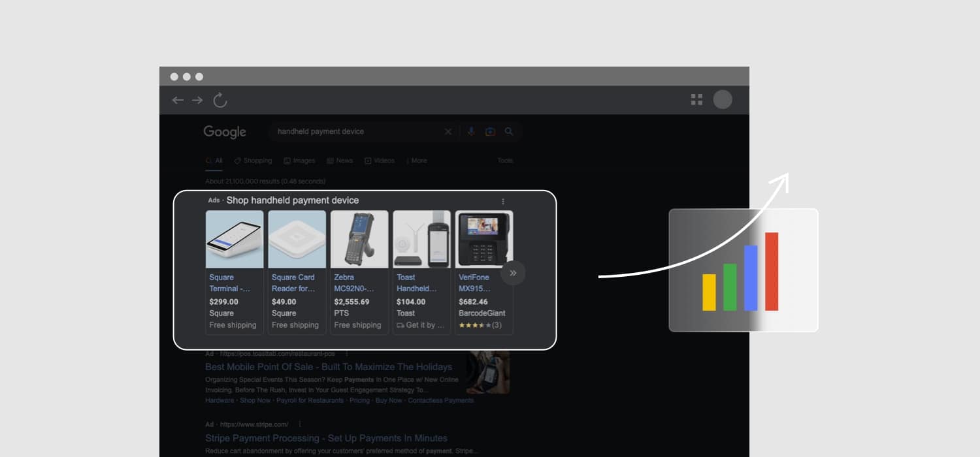Image resolution: width=980 pixels, height=457 pixels.
Task: Switch to the News tab
Action: pos(340,161)
